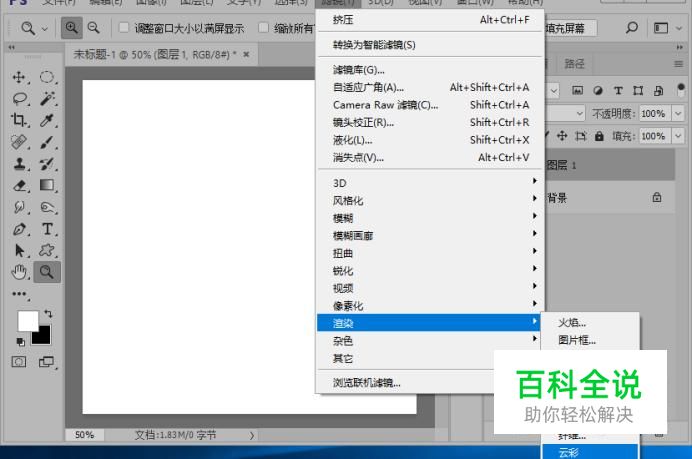Image resolution: width=692 pixels, height=459 pixels.
Task: Click the Zoom In magnifier option
Action: [x=71, y=28]
